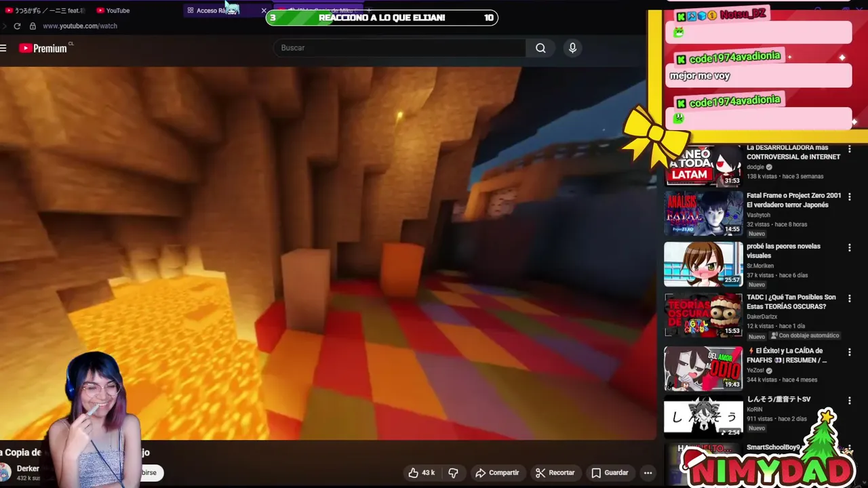Click the Guardar save button
Screen dimensions: 868x488
coord(610,472)
